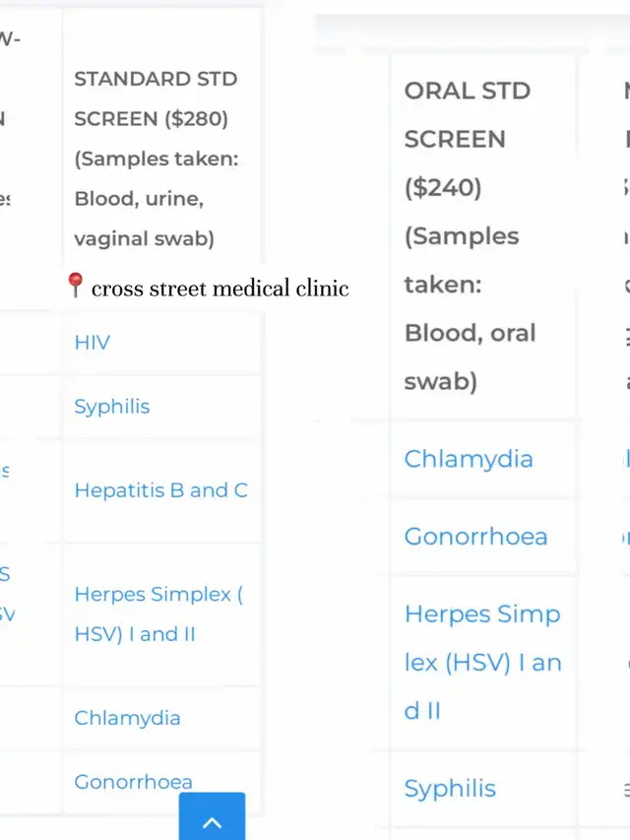Viewport: 630px width, 840px height.
Task: Click the Samples taken: Blood, oral swab text
Action: click(x=470, y=308)
